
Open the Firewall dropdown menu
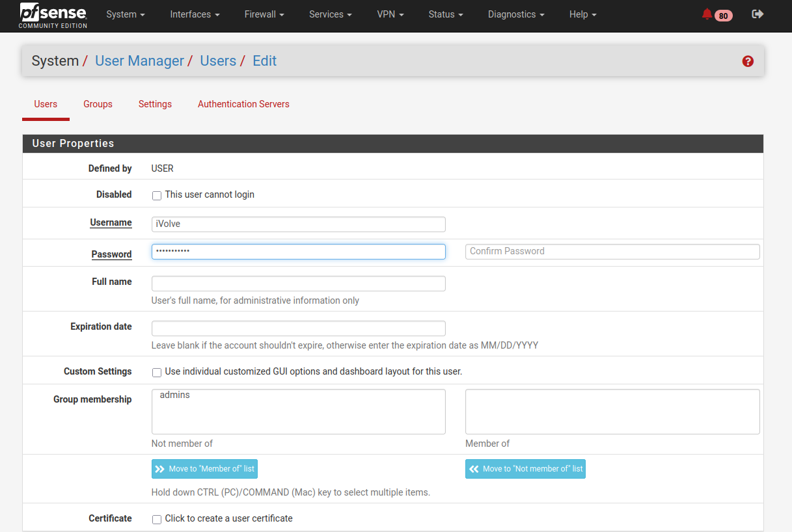click(x=264, y=14)
